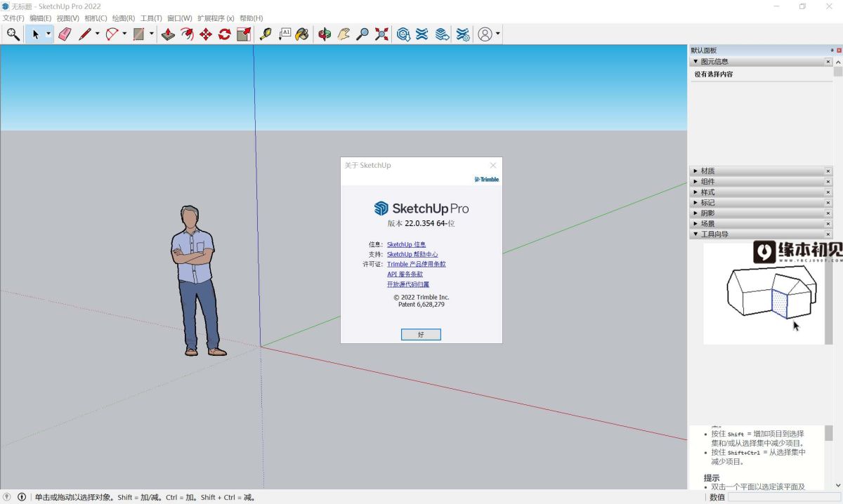Viewport: 843px width, 504px height.
Task: Select the Tape Measure tool
Action: coord(266,34)
